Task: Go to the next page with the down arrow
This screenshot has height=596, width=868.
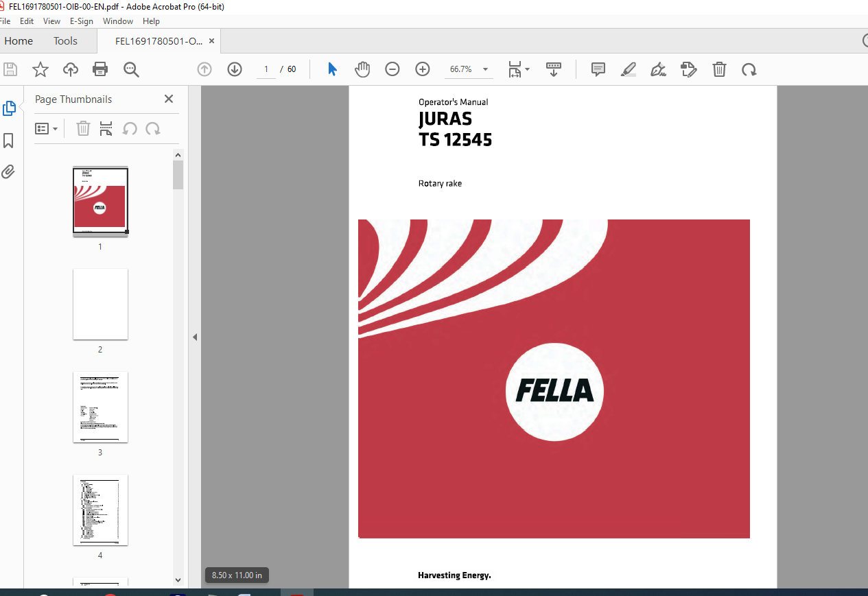Action: 235,69
